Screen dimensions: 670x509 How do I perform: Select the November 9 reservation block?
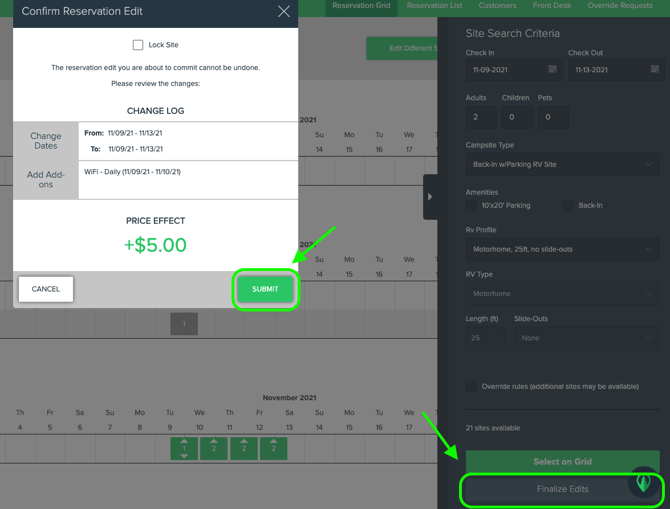184,448
